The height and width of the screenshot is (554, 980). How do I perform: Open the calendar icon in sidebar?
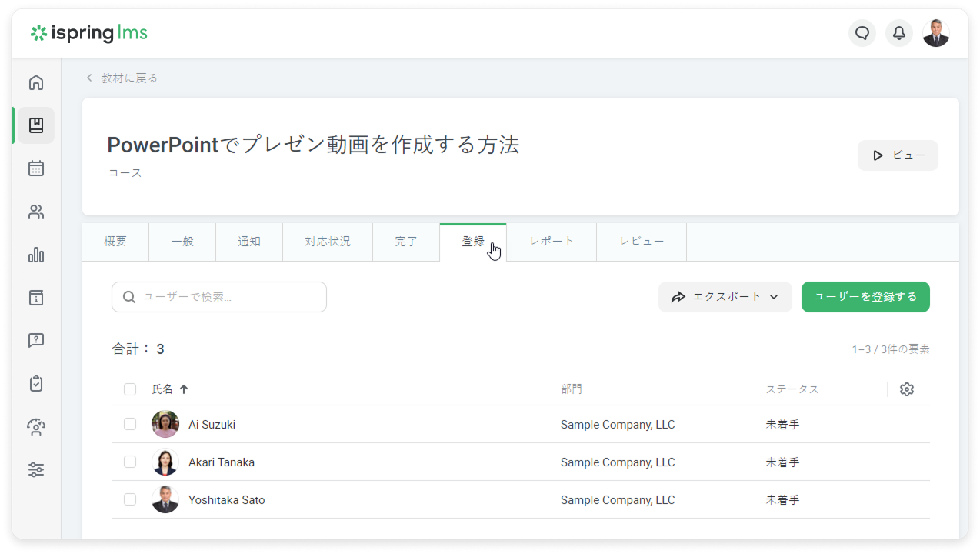point(36,169)
